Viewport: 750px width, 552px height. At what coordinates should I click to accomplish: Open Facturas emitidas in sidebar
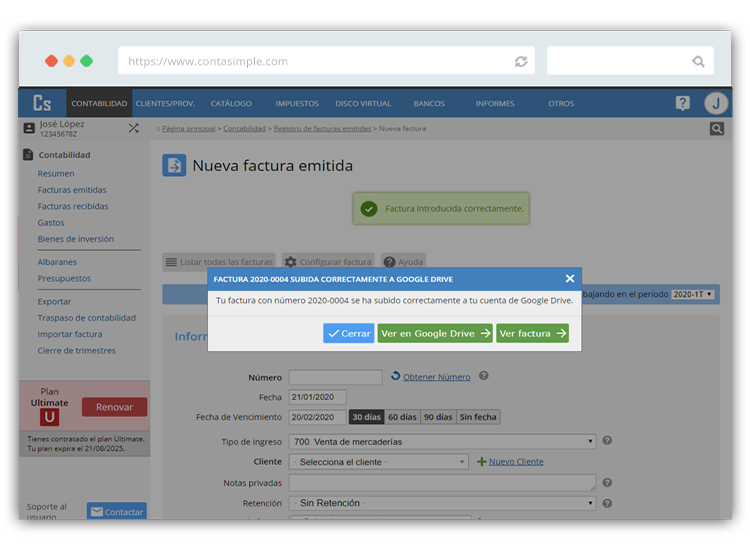(72, 190)
